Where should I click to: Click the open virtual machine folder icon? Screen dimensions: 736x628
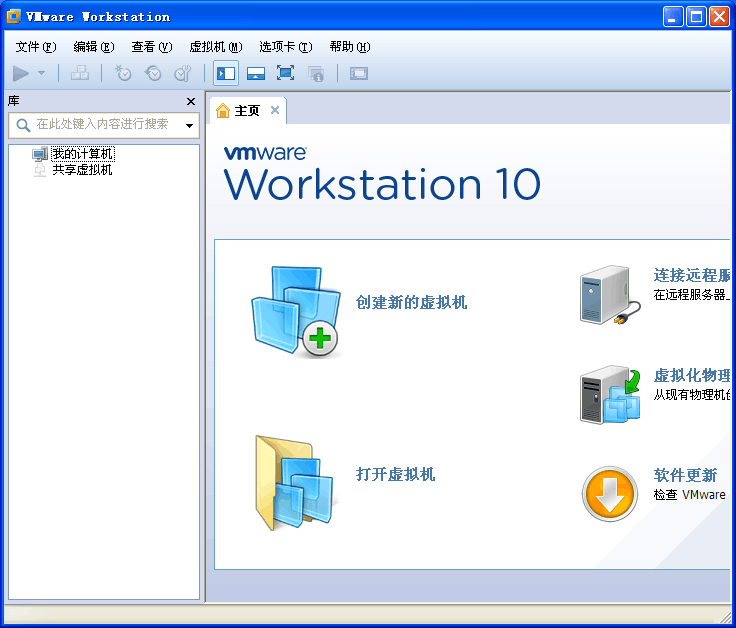pyautogui.click(x=294, y=482)
